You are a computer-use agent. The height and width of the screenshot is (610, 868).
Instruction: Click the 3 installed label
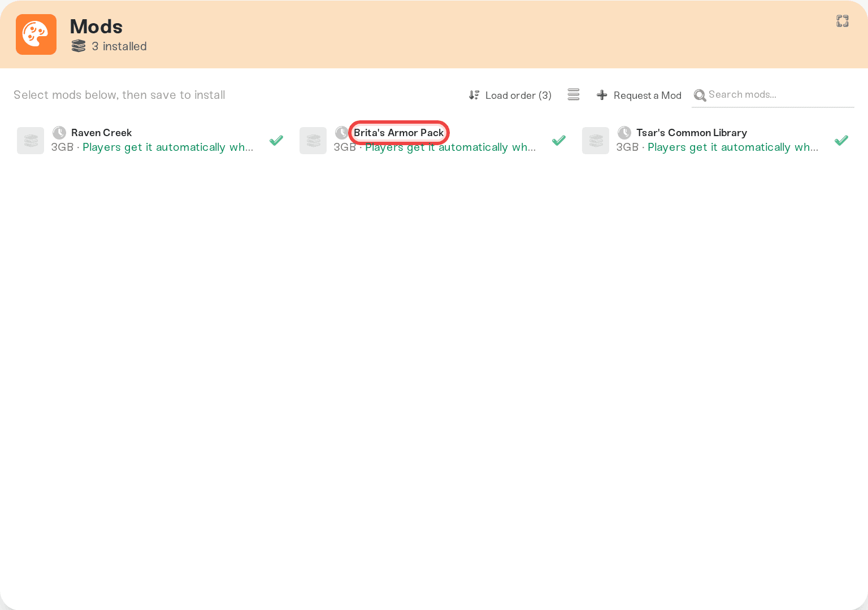[119, 46]
